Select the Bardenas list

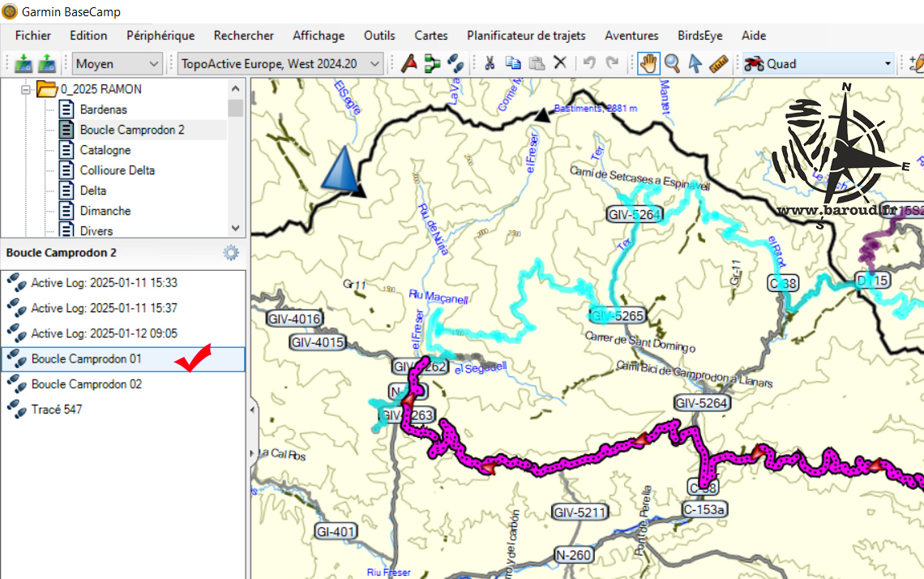tap(103, 109)
